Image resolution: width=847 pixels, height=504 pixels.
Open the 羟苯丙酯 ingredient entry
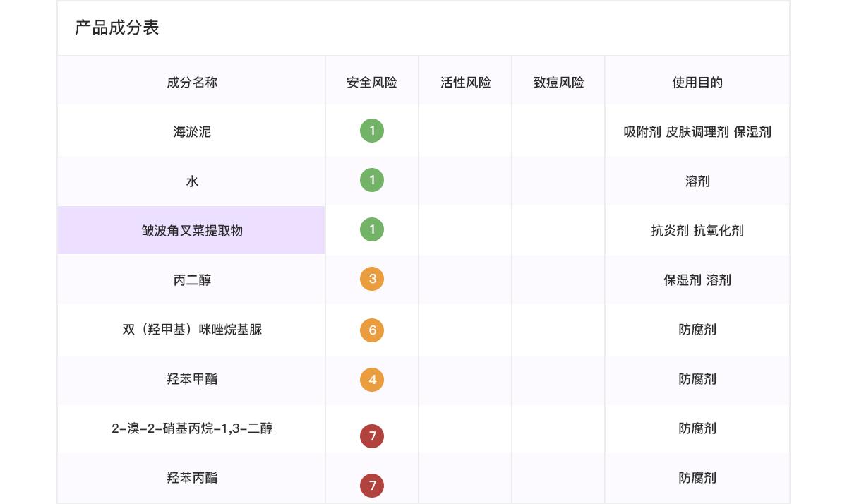pyautogui.click(x=192, y=478)
